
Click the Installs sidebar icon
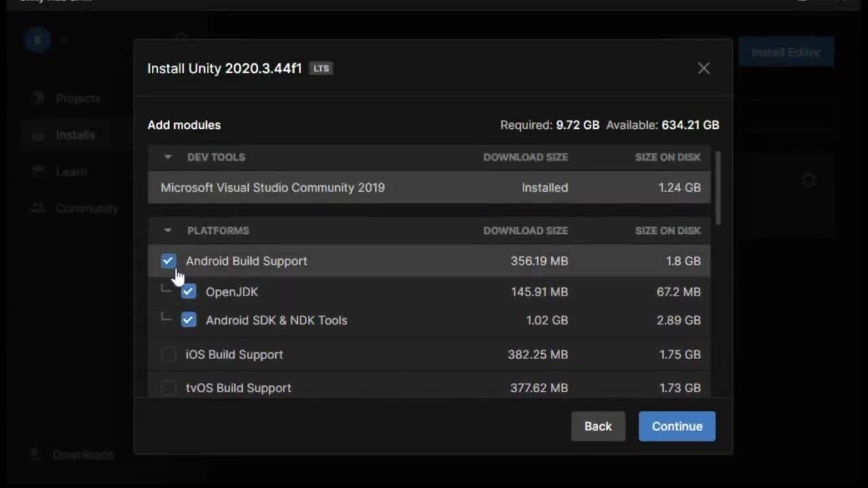[38, 135]
